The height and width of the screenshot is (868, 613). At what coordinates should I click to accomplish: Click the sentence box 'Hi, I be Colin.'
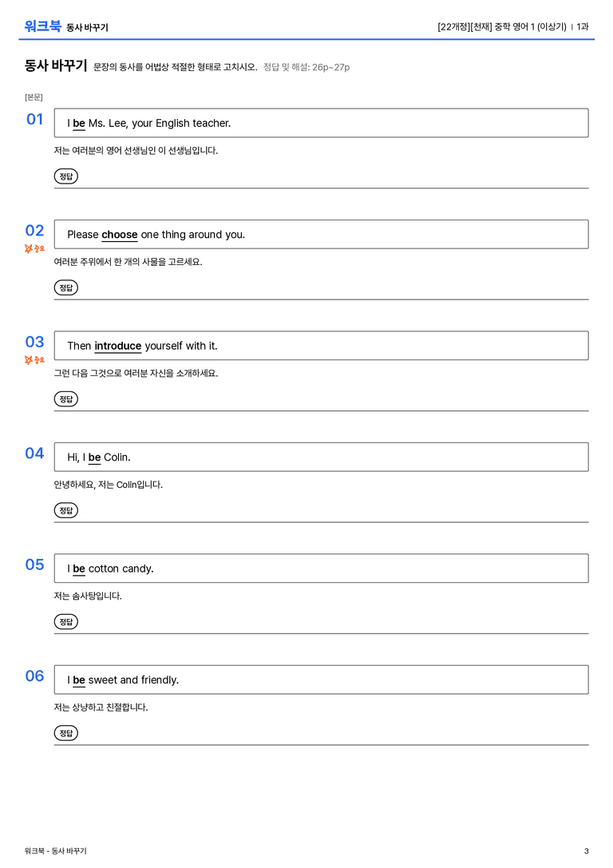[321, 457]
